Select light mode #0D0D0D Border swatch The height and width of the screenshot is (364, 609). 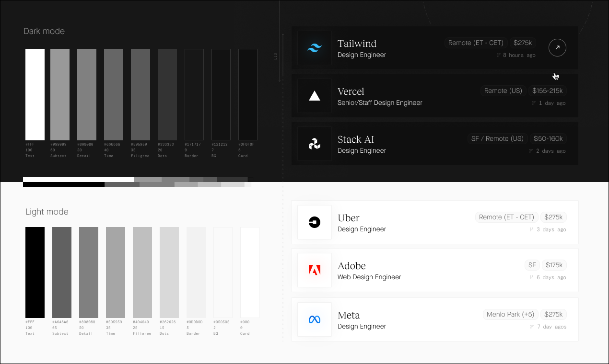point(196,272)
